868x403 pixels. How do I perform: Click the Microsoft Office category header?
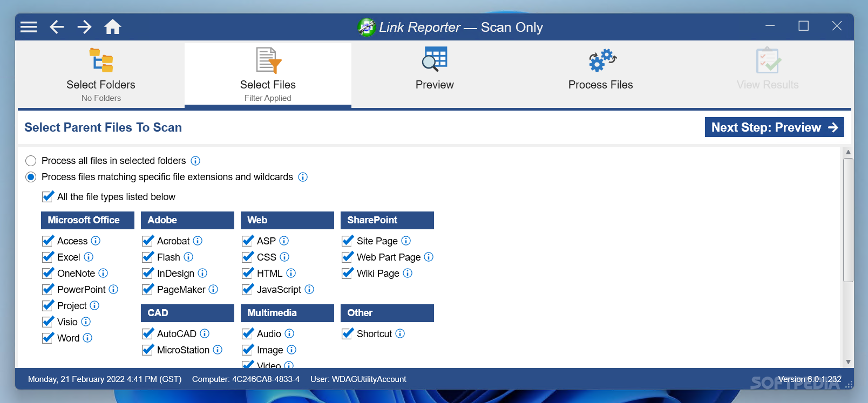[x=87, y=220]
